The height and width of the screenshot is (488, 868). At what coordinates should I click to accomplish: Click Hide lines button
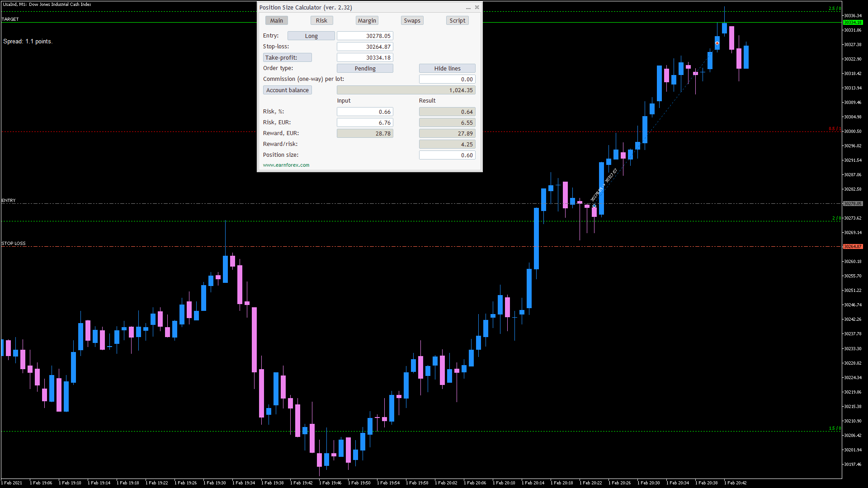coord(447,68)
